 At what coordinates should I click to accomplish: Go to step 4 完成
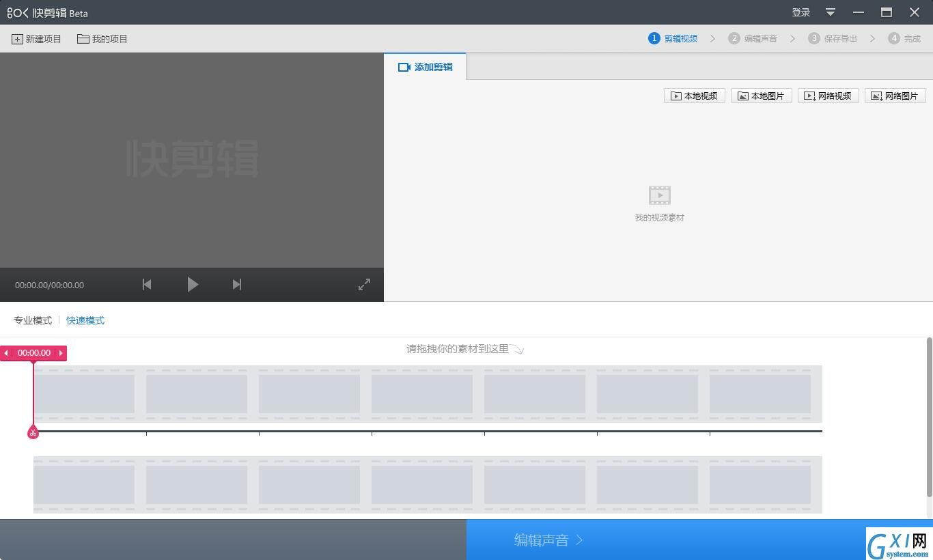(x=904, y=38)
